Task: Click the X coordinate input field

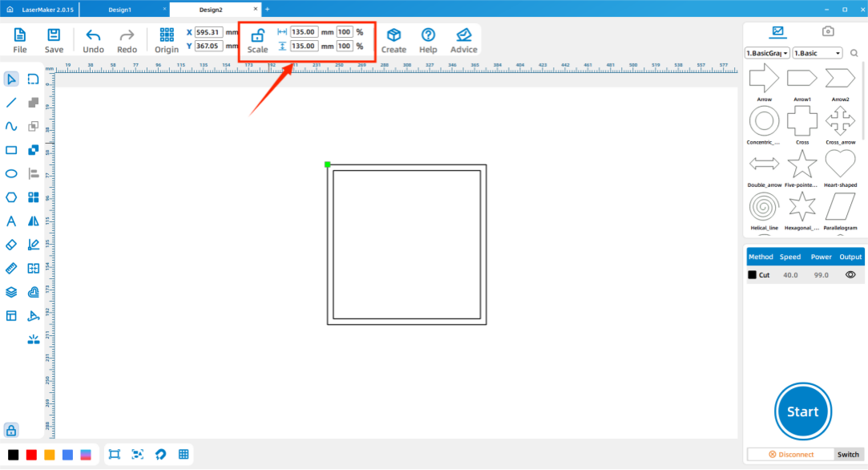Action: pos(208,32)
